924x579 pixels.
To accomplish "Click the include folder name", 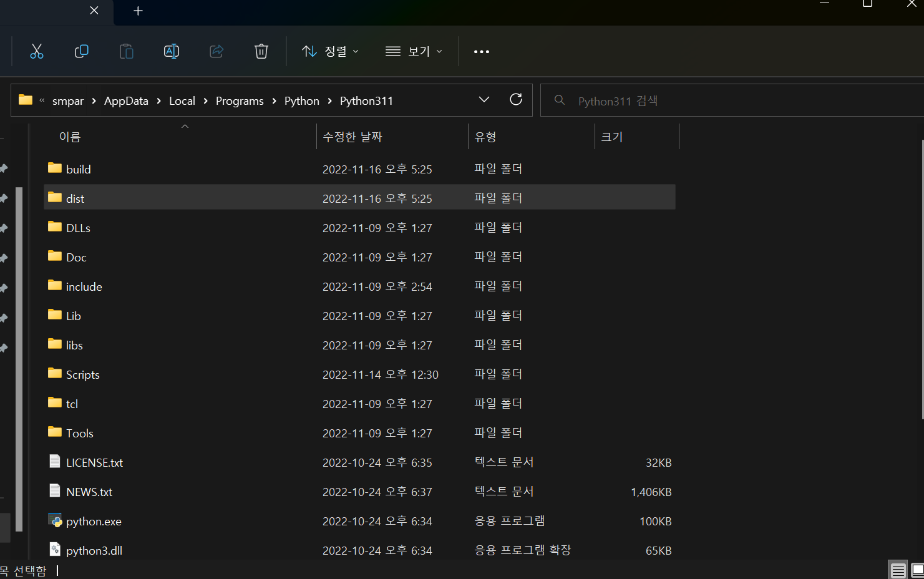I will click(x=84, y=287).
